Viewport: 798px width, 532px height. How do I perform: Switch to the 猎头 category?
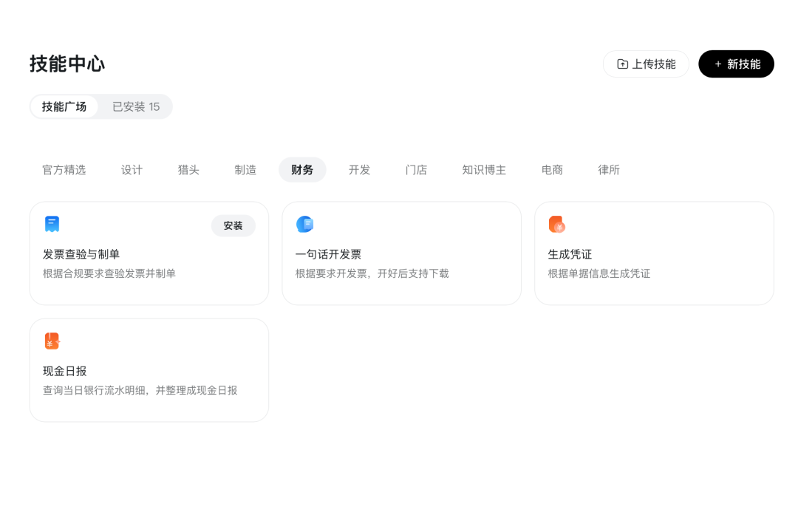[x=188, y=170]
